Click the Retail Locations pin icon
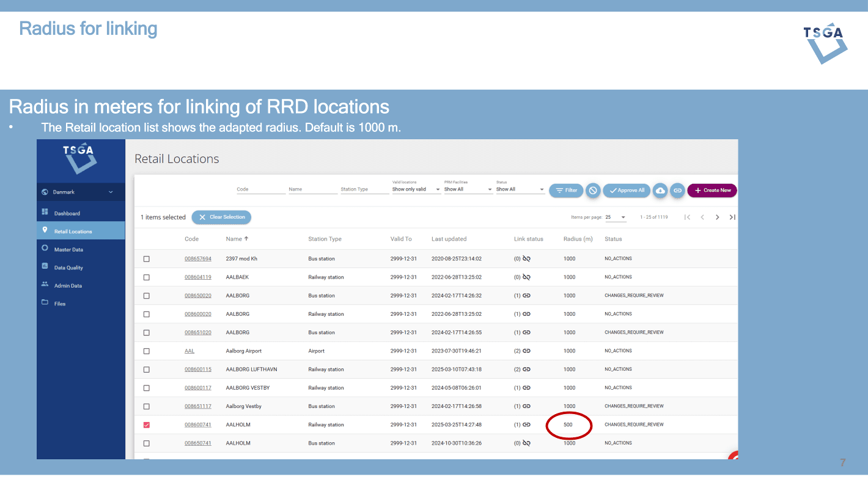The image size is (868, 488). tap(45, 230)
